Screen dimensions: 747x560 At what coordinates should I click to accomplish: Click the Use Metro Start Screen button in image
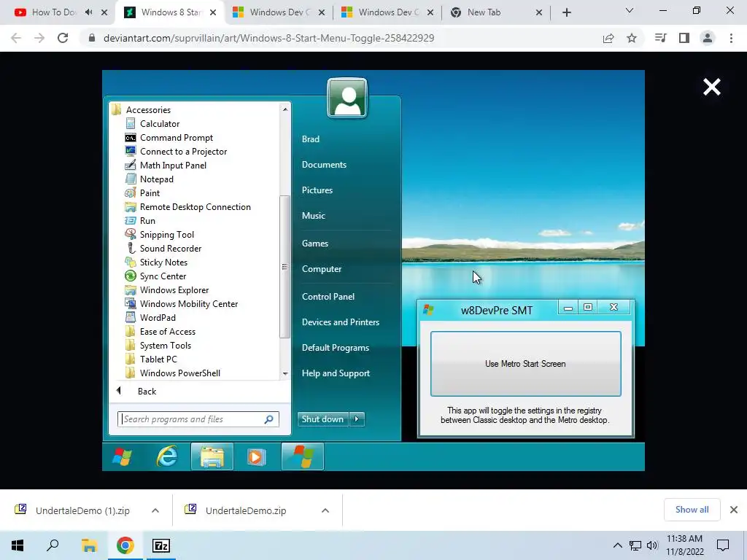[x=525, y=364]
